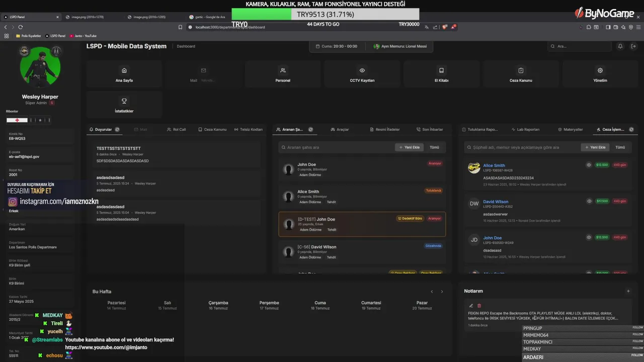Open the Ana Sayfa home tile
Viewport: 644px width, 362px height.
pos(124,74)
